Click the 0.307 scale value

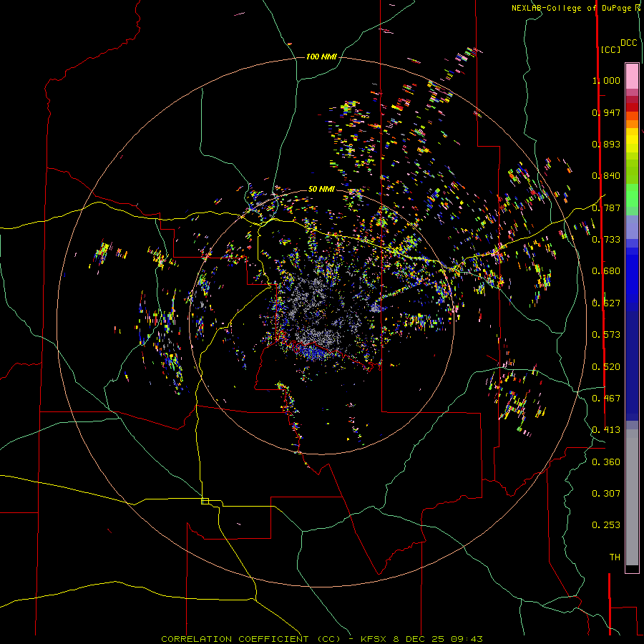[606, 494]
